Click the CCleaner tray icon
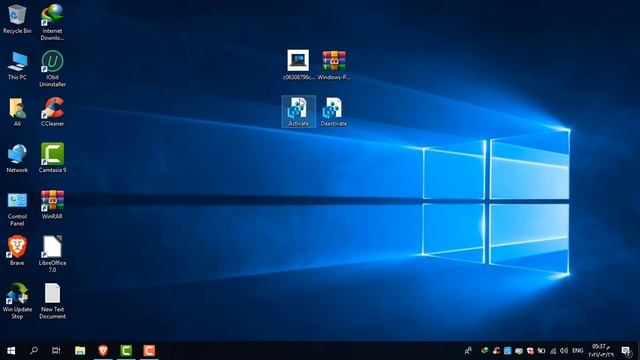Image resolution: width=640 pixels, height=360 pixels. 496,351
